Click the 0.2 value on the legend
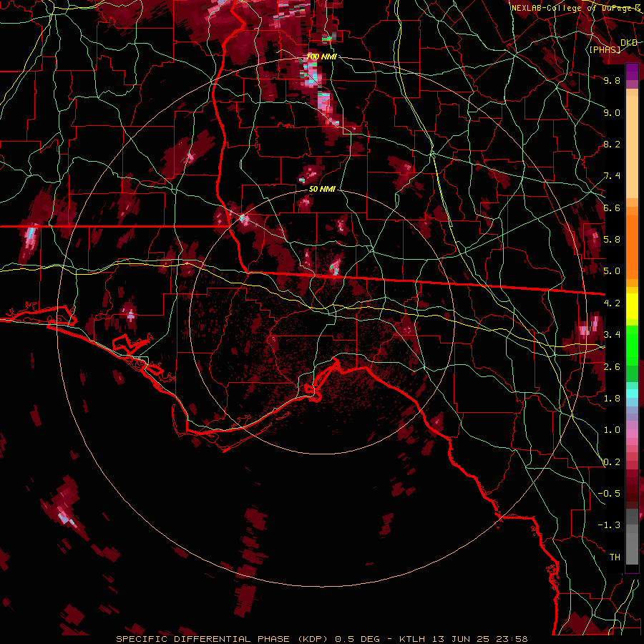 click(612, 462)
